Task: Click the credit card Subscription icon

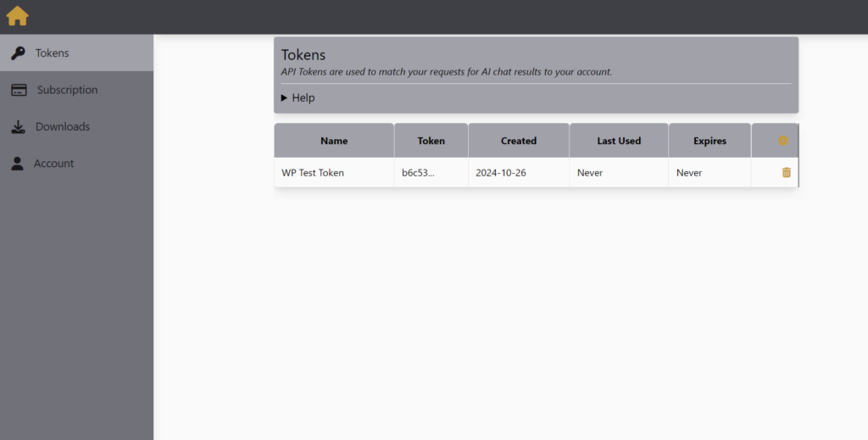Action: [19, 90]
